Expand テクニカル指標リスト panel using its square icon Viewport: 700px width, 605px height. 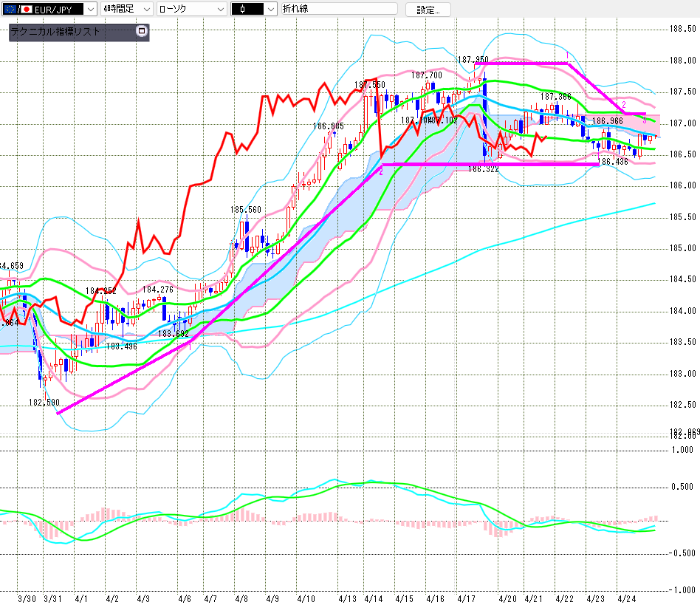[x=142, y=32]
